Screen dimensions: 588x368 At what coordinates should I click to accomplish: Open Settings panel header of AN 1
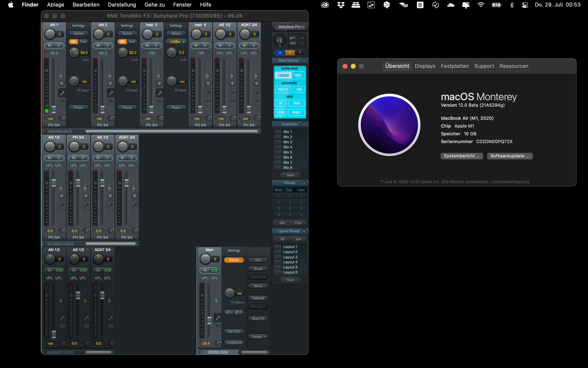click(78, 26)
